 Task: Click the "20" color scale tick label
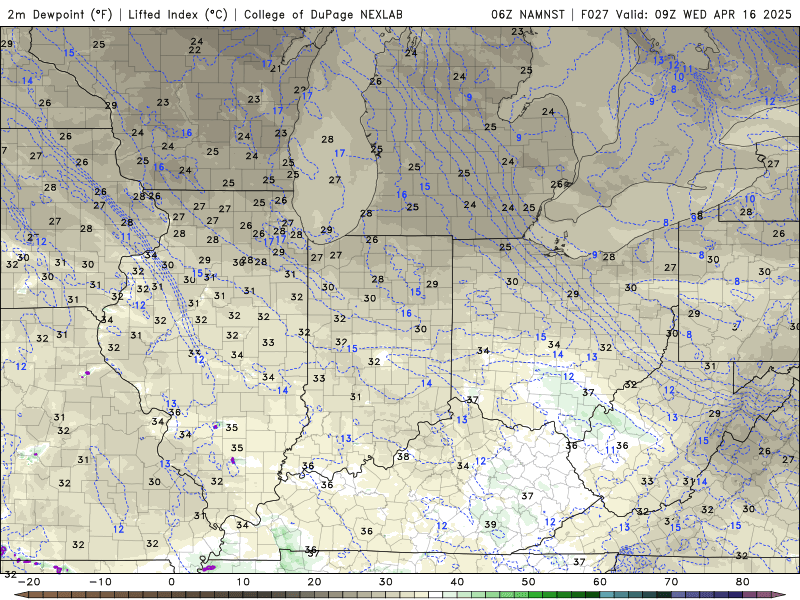coord(314,582)
